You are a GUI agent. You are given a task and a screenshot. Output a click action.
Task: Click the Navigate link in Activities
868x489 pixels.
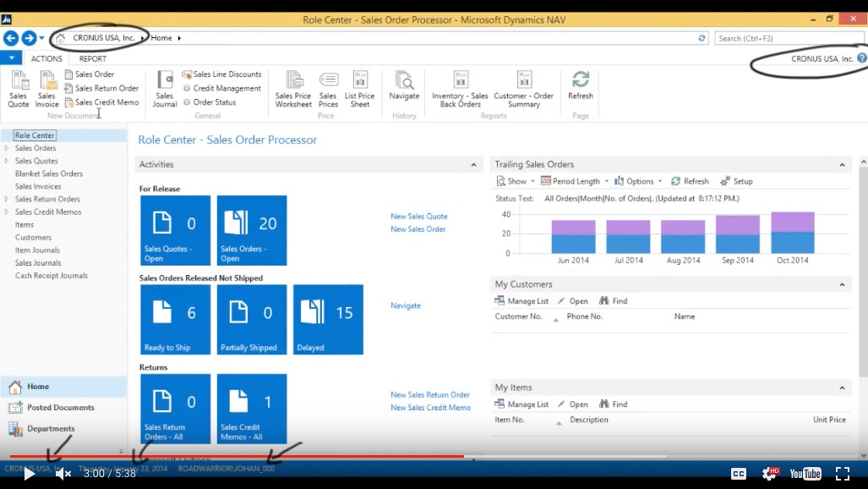406,305
